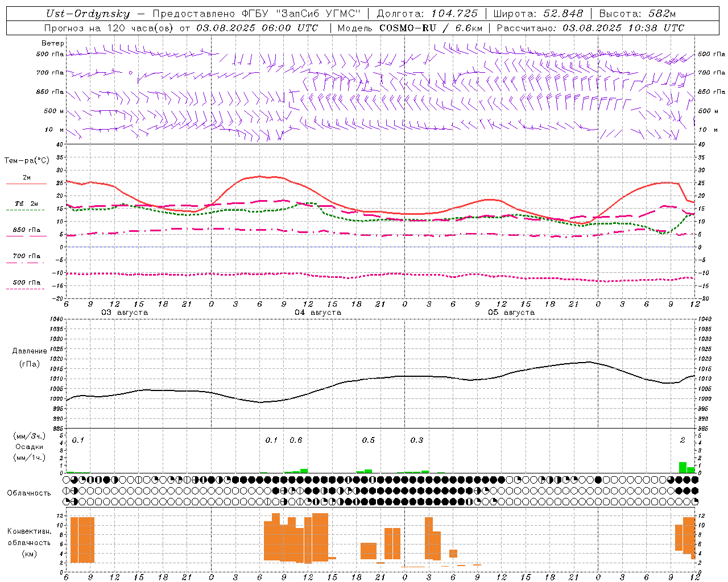
Task: Click the precipitation value 2 near the right edge
Action: 682,440
